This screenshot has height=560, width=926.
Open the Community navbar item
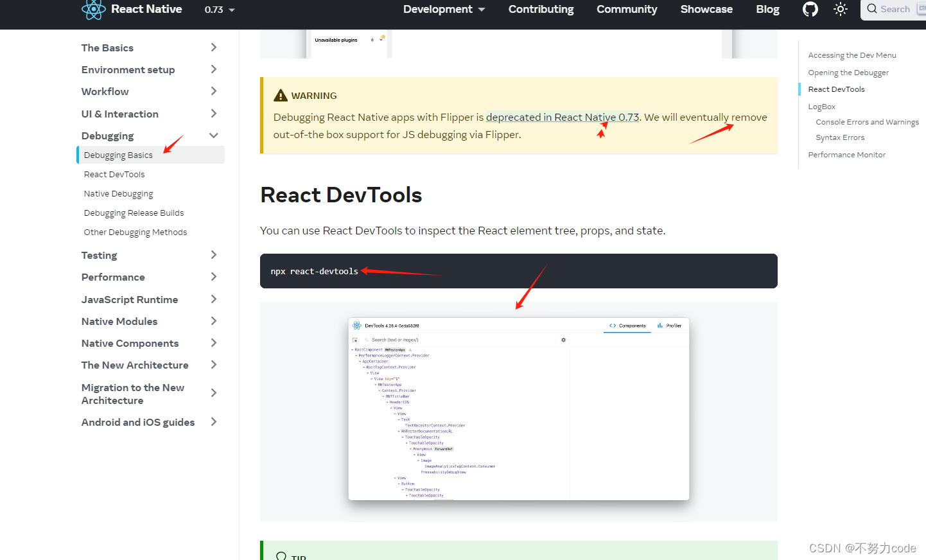point(627,9)
